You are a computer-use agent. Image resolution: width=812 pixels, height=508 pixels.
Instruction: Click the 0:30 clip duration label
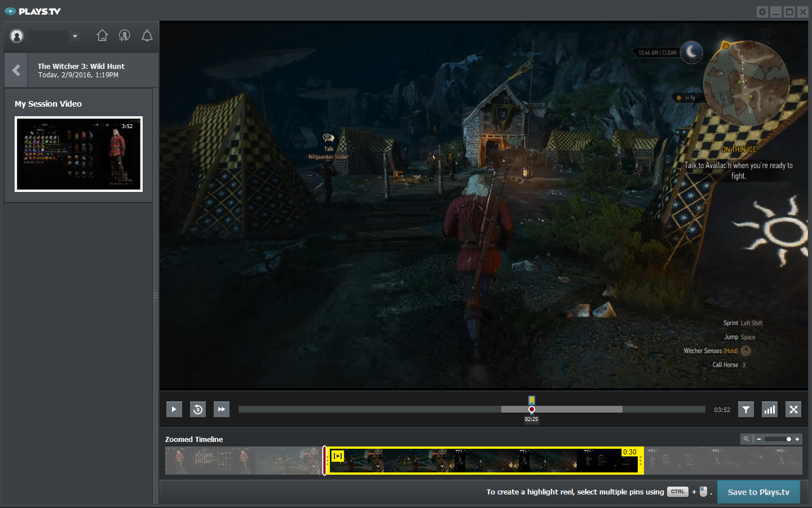629,452
